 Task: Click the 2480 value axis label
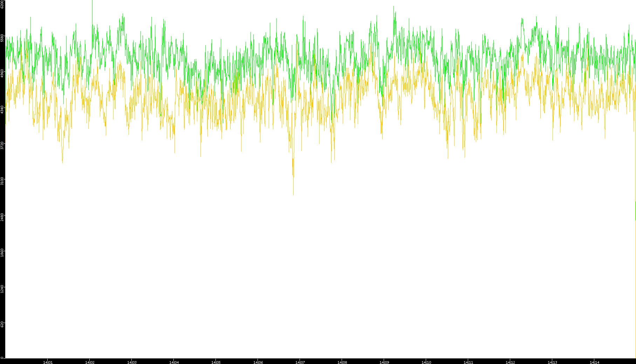click(2, 217)
